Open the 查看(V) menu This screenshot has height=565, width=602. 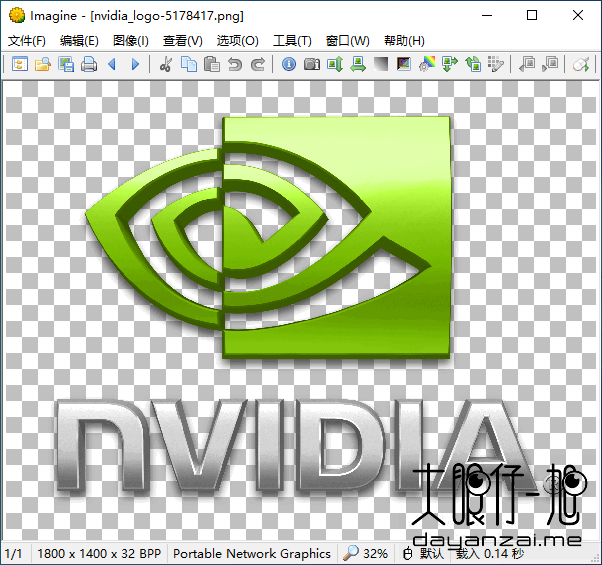click(182, 41)
